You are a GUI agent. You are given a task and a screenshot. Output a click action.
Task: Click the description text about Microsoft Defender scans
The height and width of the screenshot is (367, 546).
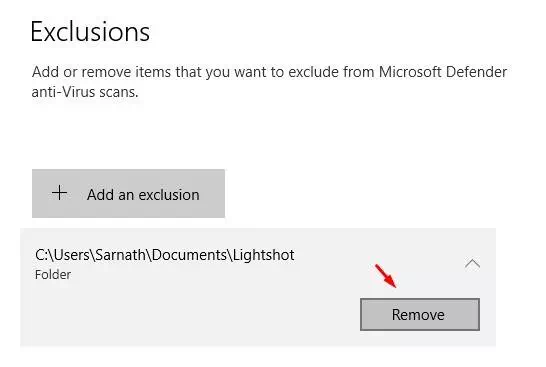(269, 82)
